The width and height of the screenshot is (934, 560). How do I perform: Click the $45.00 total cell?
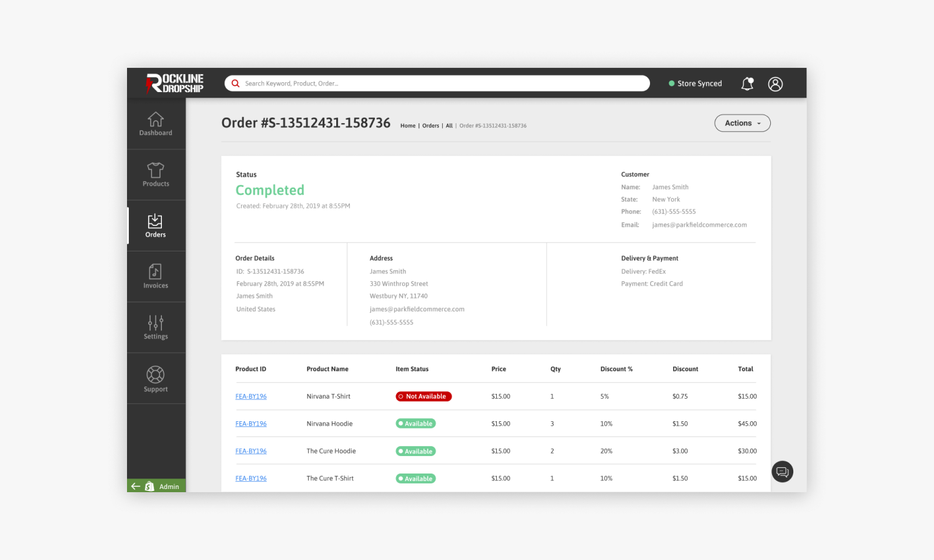point(747,424)
